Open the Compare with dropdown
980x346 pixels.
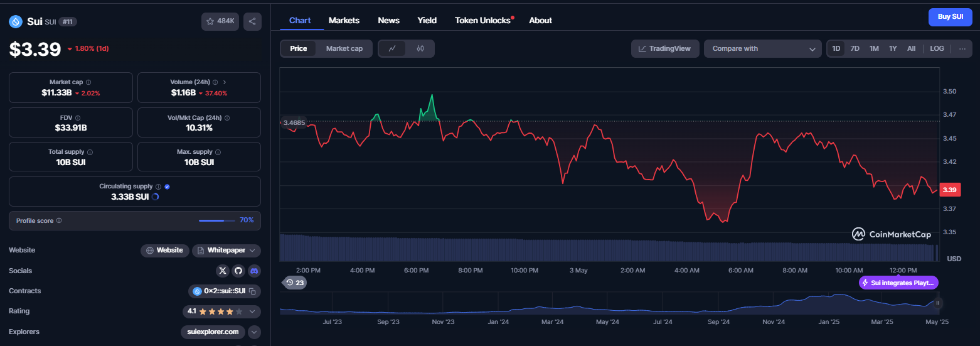point(762,48)
